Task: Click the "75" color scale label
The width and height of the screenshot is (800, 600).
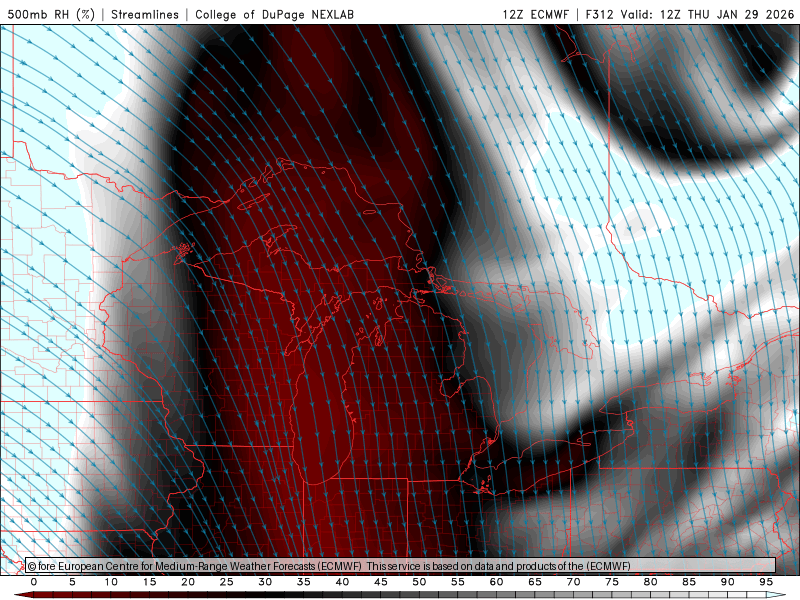Action: 612,582
